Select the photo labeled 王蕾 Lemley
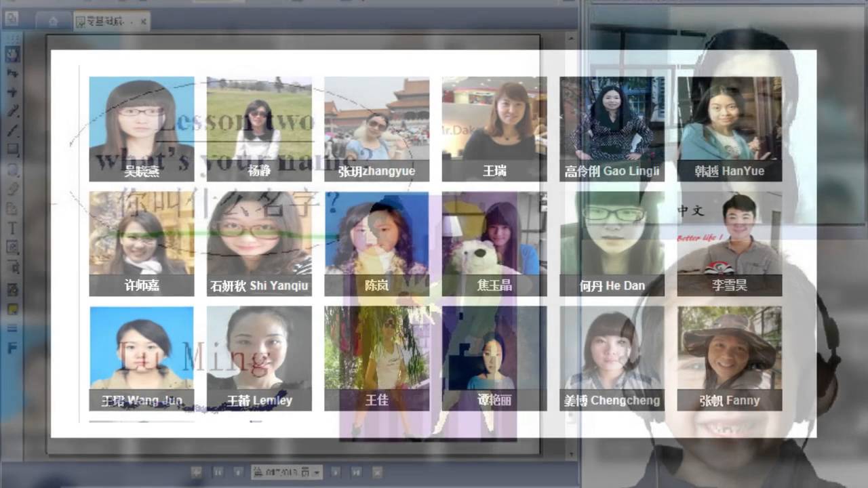This screenshot has height=488, width=868. (259, 359)
